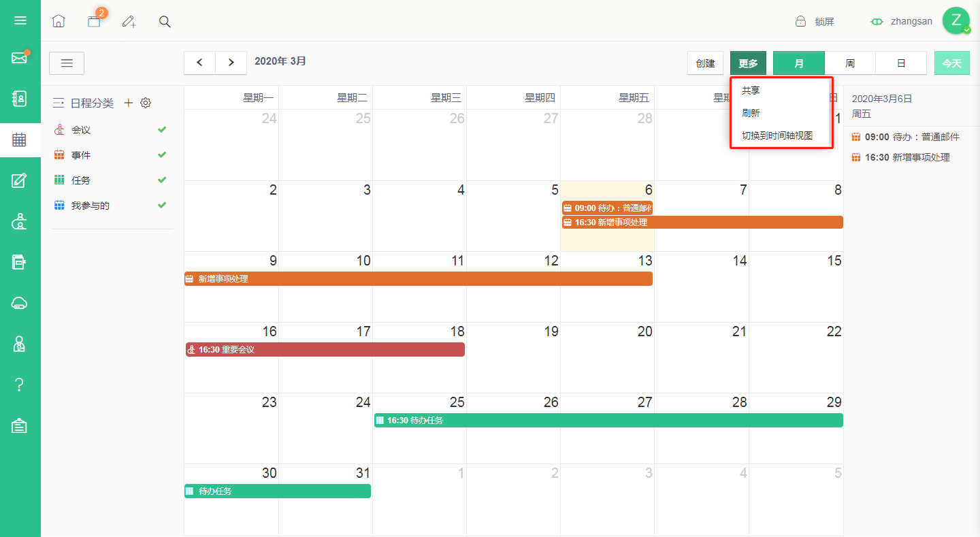Open the 16:30 新增事项处理 event on March 6
Screen dimensions: 980x537
pos(702,222)
